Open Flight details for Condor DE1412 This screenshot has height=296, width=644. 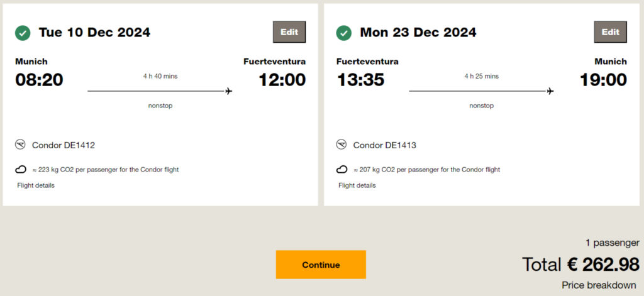pos(36,185)
